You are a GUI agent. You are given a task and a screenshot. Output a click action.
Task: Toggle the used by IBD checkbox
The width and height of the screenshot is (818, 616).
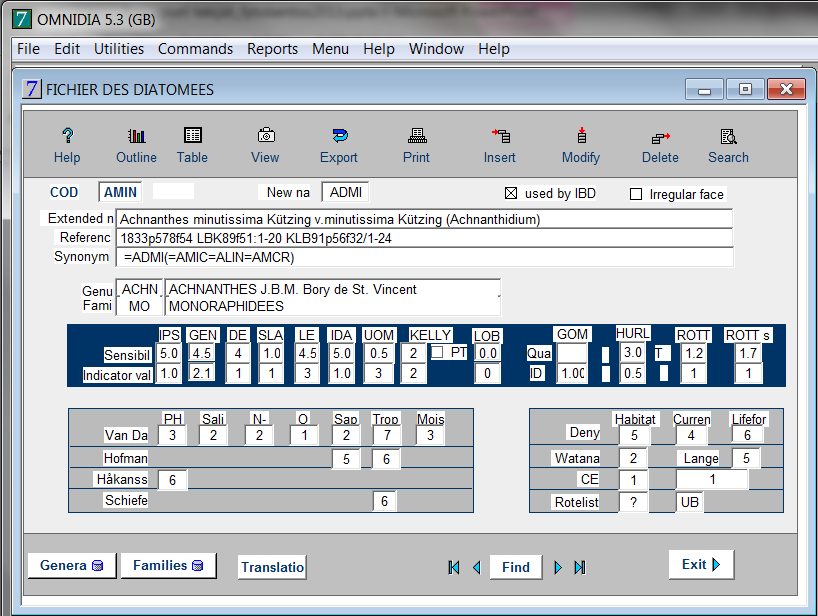click(x=511, y=194)
